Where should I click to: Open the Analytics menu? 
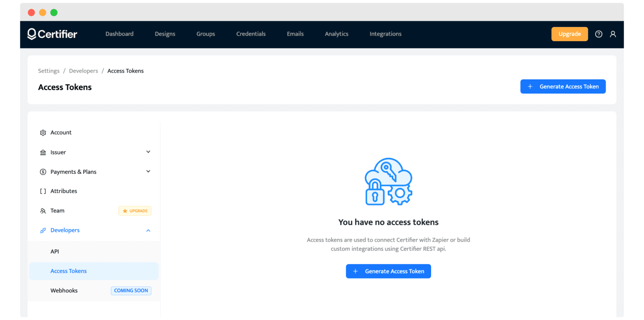(336, 34)
